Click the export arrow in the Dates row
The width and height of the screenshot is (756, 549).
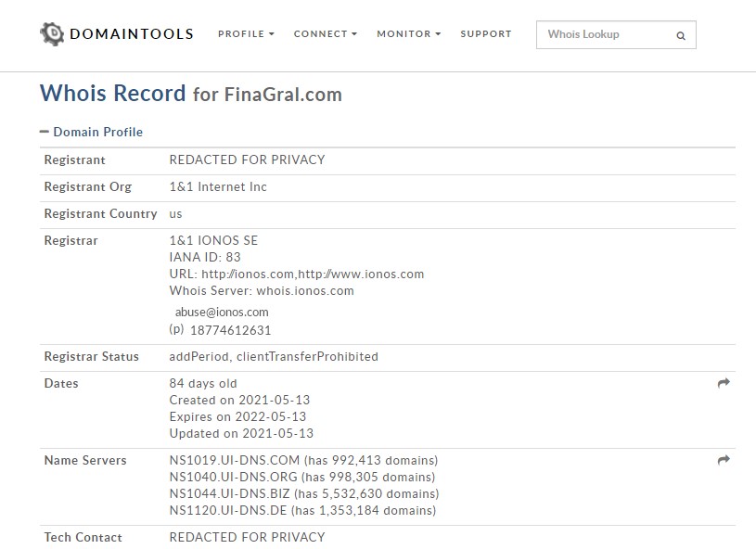click(722, 382)
